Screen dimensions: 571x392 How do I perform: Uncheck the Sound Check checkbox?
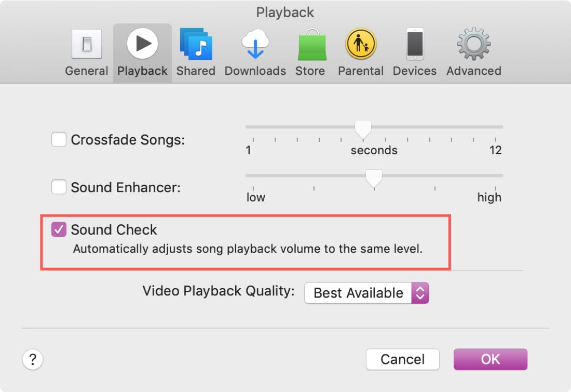tap(59, 229)
